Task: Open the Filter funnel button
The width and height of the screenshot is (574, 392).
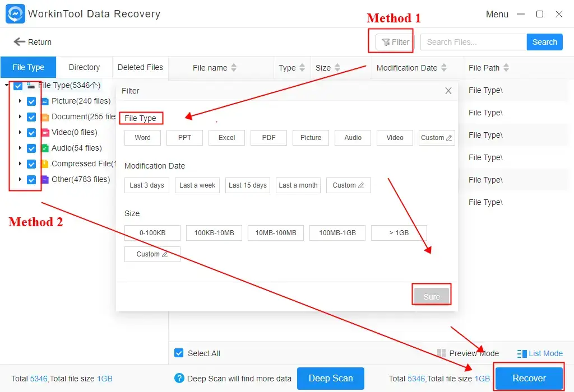Action: click(x=394, y=42)
